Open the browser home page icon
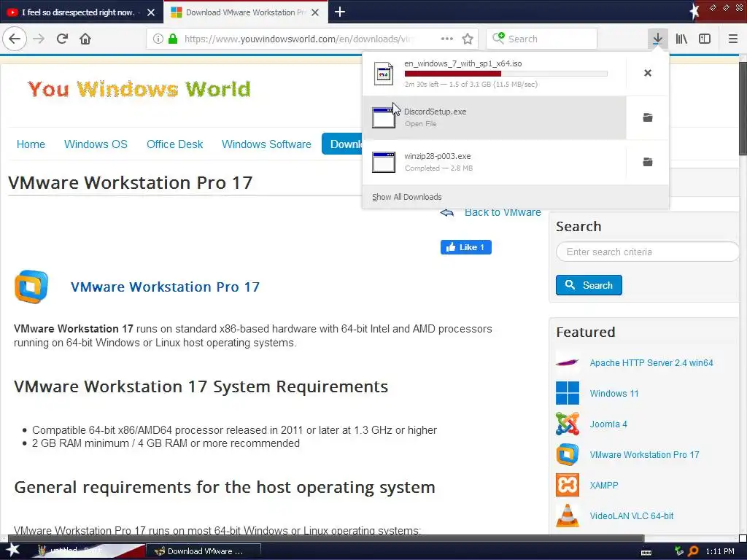Viewport: 747px width, 560px height. (x=85, y=39)
